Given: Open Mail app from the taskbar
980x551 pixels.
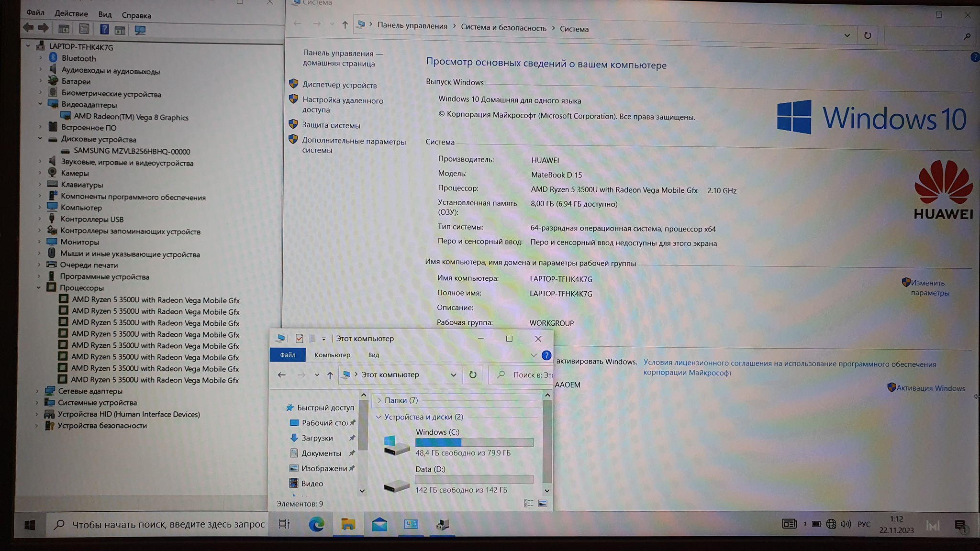Looking at the screenshot, I should point(379,525).
